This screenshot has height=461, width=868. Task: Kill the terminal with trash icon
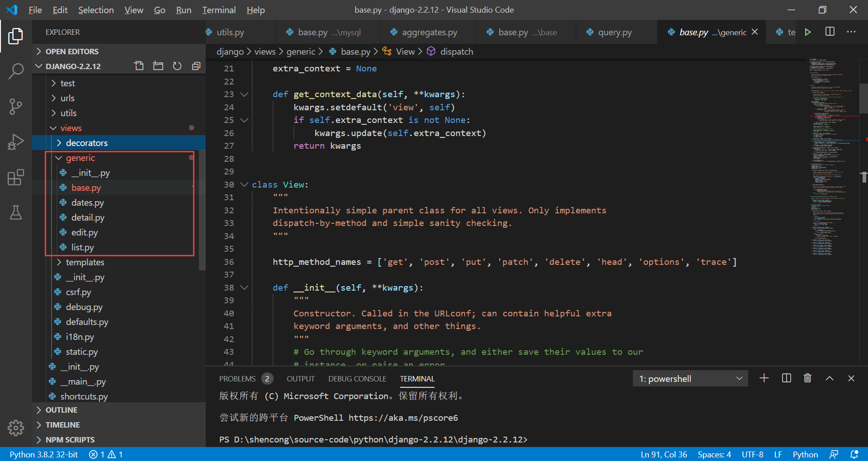point(807,378)
